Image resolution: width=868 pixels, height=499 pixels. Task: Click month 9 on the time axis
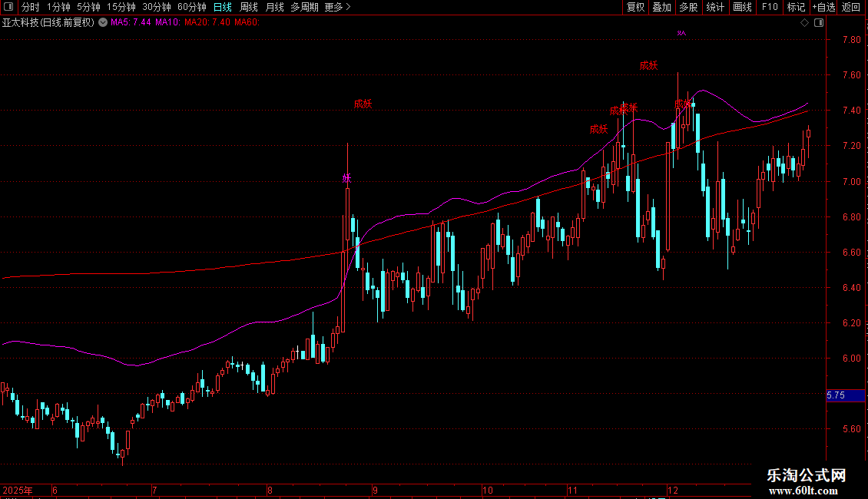click(375, 490)
